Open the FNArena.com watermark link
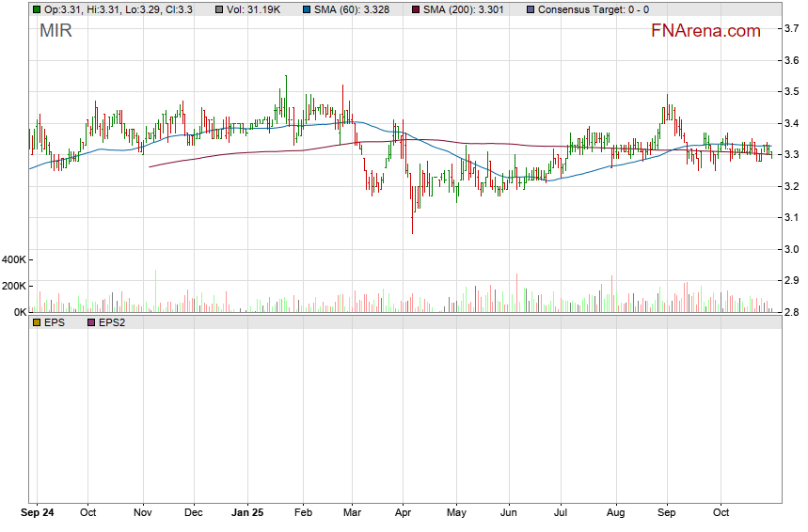808x532 pixels. 705,31
